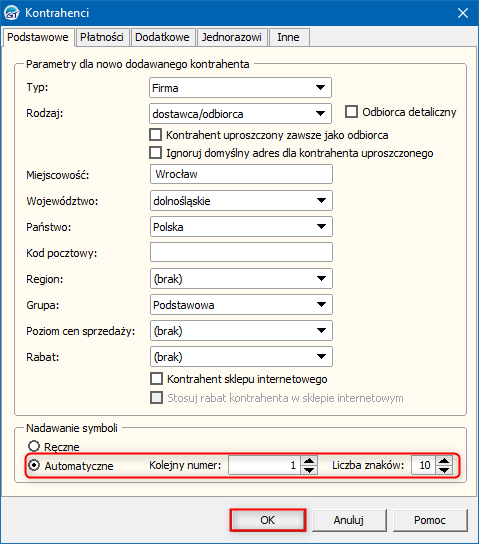Image resolution: width=479 pixels, height=544 pixels.
Task: Expand the Poziom cen sprzedaży combo box
Action: click(x=241, y=331)
